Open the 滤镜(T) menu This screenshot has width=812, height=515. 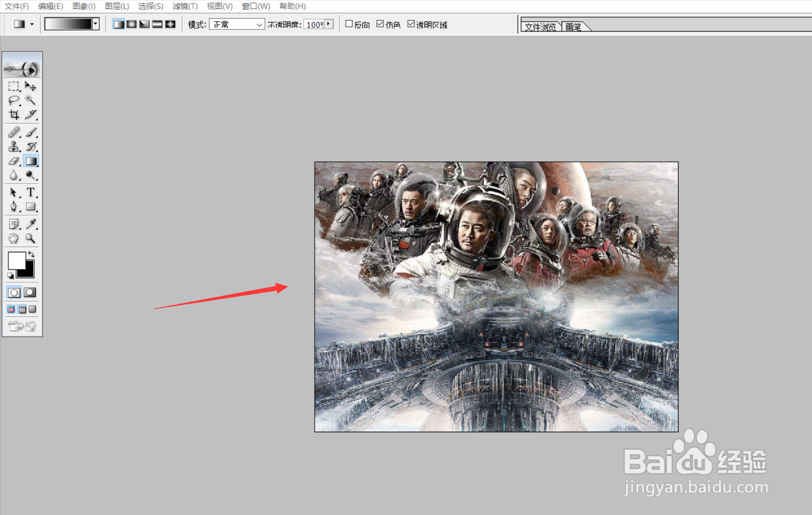coord(185,6)
